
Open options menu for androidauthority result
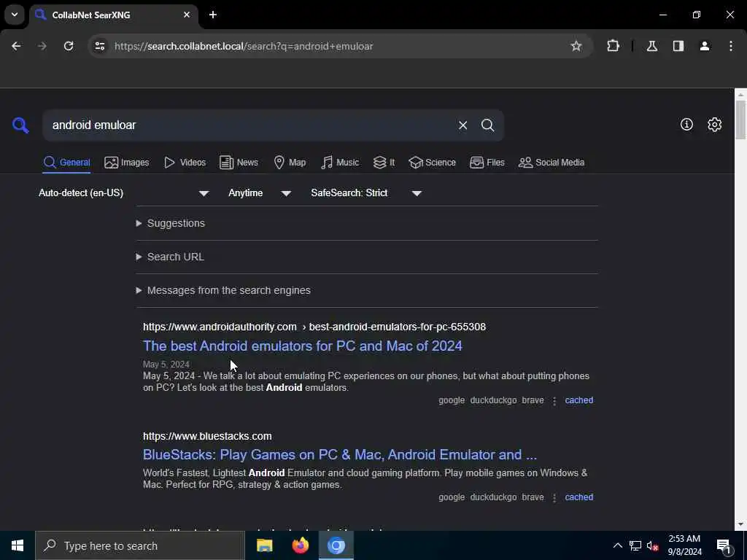pyautogui.click(x=554, y=401)
